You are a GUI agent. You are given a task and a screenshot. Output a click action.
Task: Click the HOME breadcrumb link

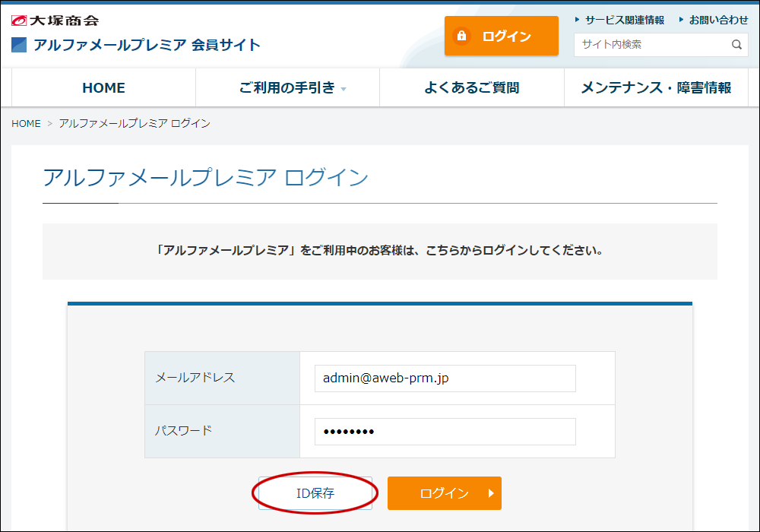[x=26, y=124]
